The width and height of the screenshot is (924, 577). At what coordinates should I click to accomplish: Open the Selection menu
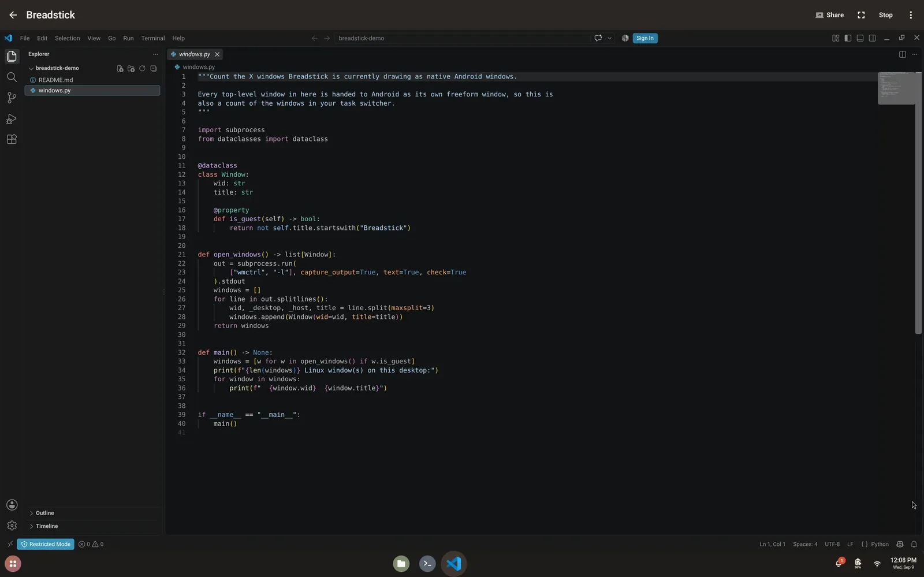tap(68, 38)
